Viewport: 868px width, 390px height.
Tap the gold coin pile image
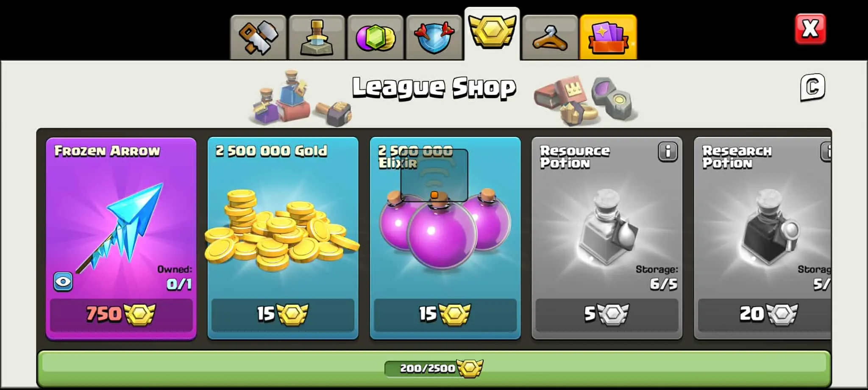[x=282, y=231]
